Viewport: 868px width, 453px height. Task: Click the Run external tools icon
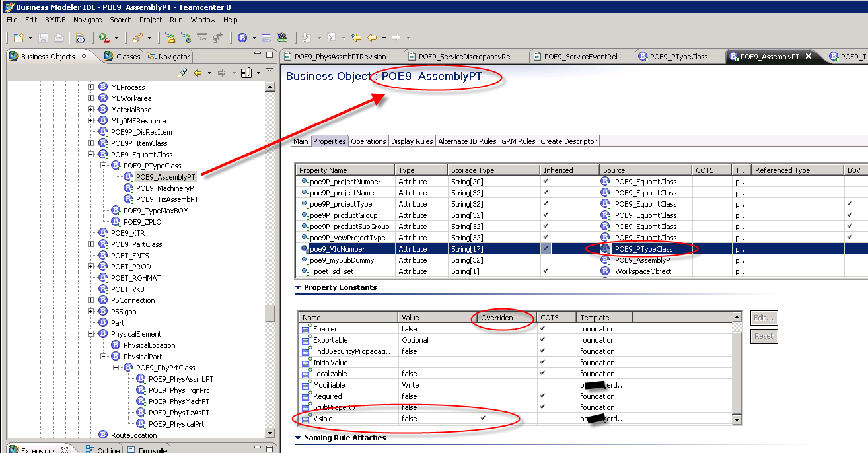tap(104, 38)
